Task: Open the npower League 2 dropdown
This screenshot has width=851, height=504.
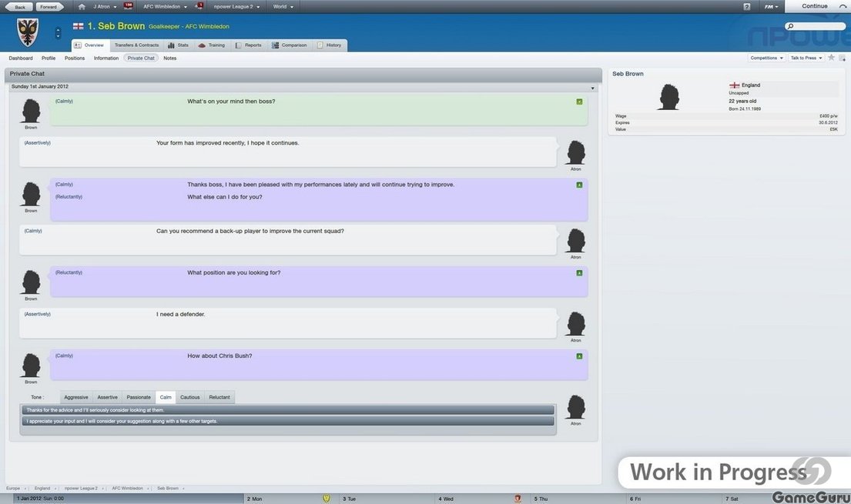Action: pyautogui.click(x=236, y=6)
